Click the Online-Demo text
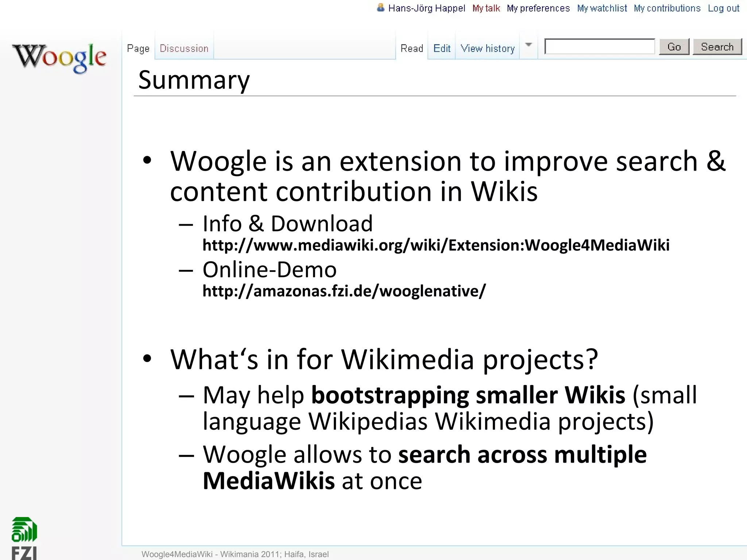This screenshot has height=560, width=747. click(270, 269)
